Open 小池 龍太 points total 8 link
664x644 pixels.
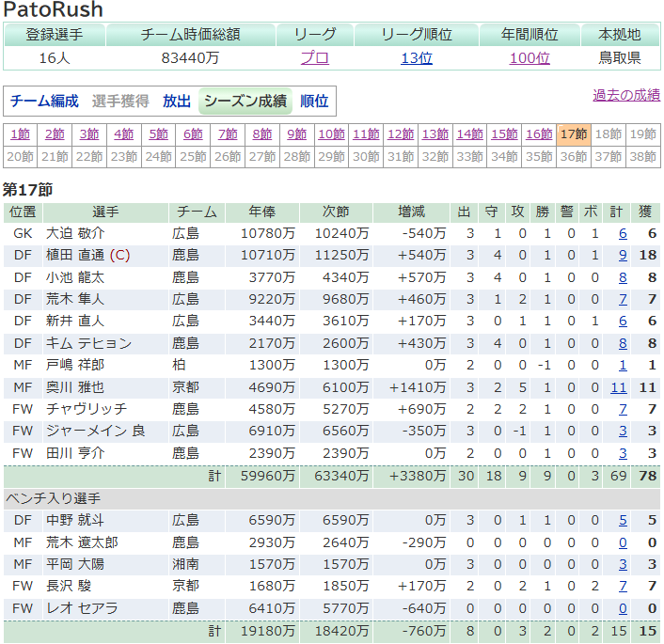click(623, 277)
